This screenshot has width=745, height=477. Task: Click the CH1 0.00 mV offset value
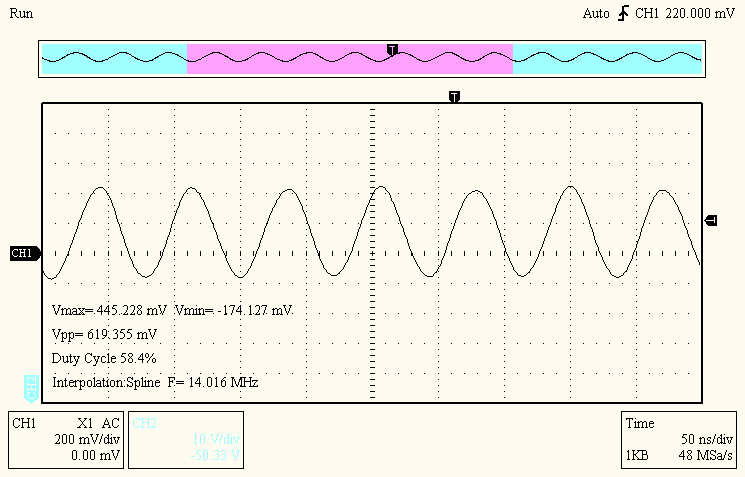pos(97,454)
